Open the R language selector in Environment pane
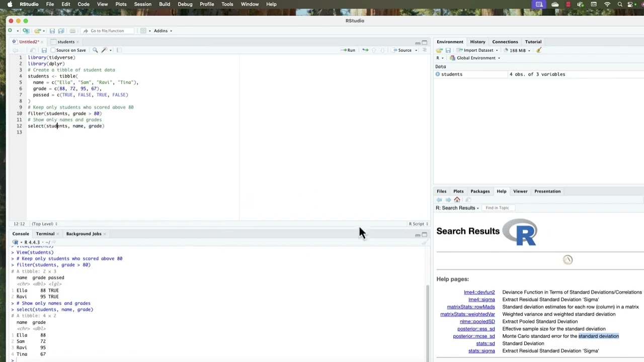This screenshot has height=362, width=644. pos(440,58)
